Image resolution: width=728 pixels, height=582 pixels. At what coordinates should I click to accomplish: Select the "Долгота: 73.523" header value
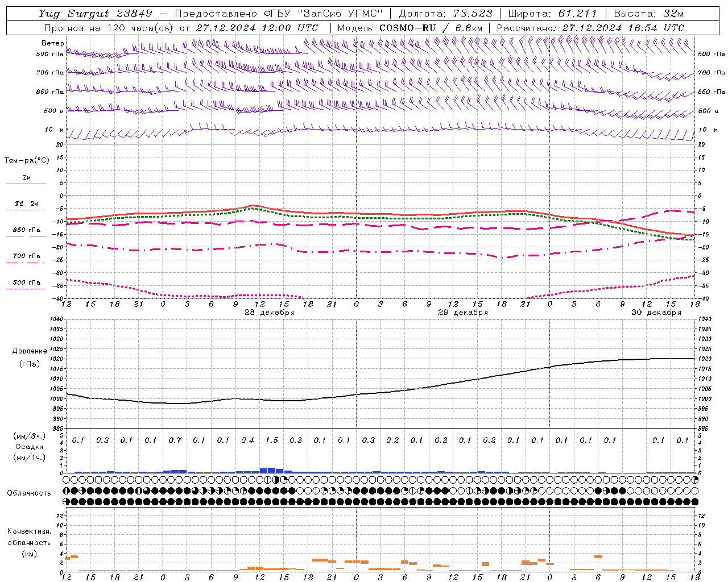click(445, 14)
